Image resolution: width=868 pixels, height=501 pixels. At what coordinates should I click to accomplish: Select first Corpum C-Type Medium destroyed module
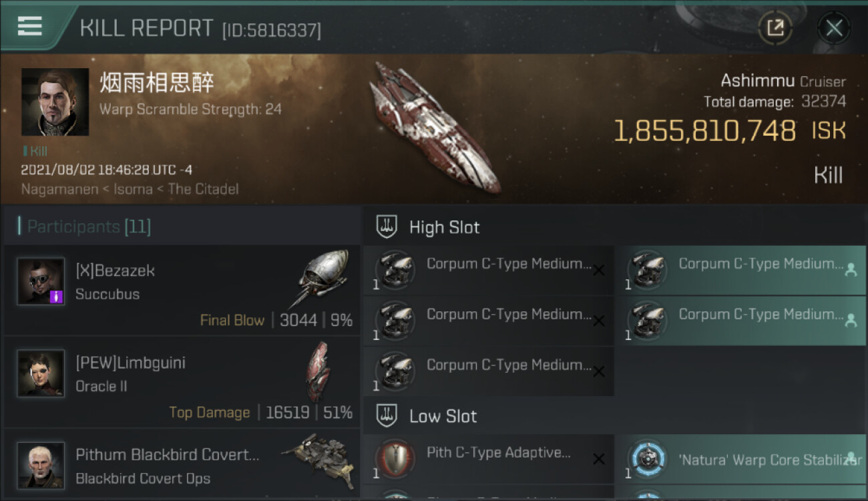click(488, 271)
